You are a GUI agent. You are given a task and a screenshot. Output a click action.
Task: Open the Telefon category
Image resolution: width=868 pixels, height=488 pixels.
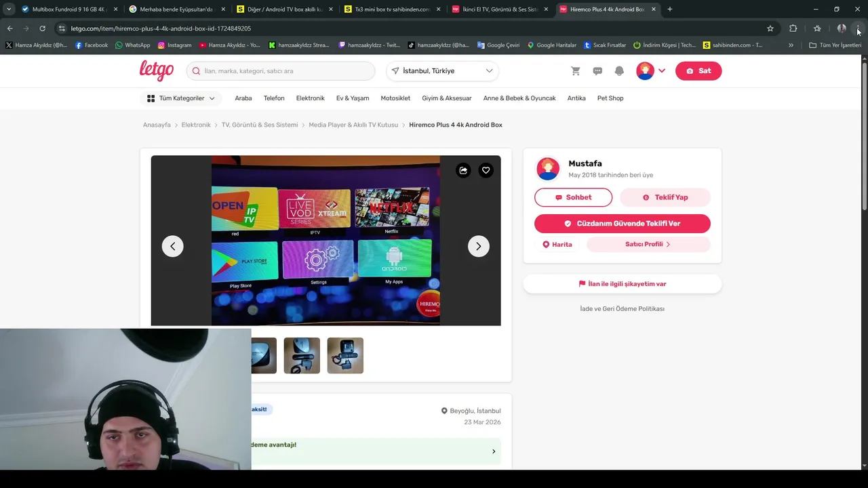(274, 98)
